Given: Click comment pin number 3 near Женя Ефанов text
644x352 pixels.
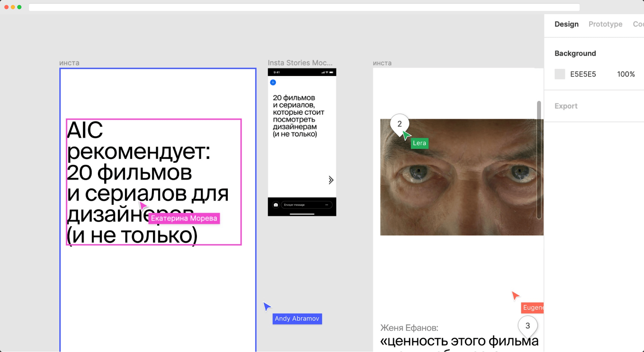Looking at the screenshot, I should pyautogui.click(x=528, y=326).
